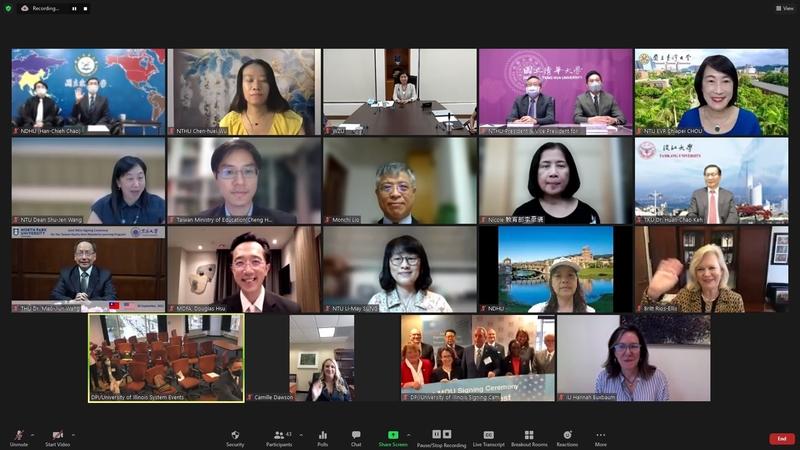This screenshot has height=450, width=800.
Task: Expand audio options arrow beside Unmute
Action: pos(32,434)
